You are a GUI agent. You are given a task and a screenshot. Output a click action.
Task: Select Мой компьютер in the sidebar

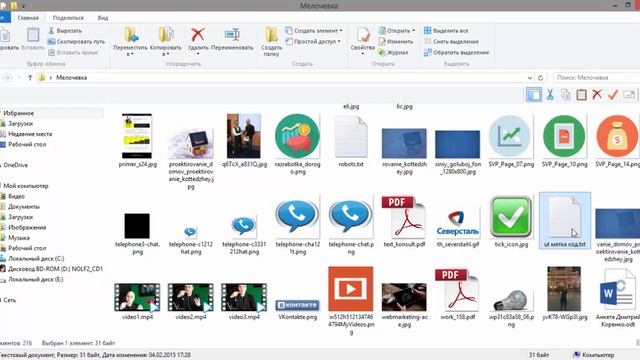click(26, 186)
